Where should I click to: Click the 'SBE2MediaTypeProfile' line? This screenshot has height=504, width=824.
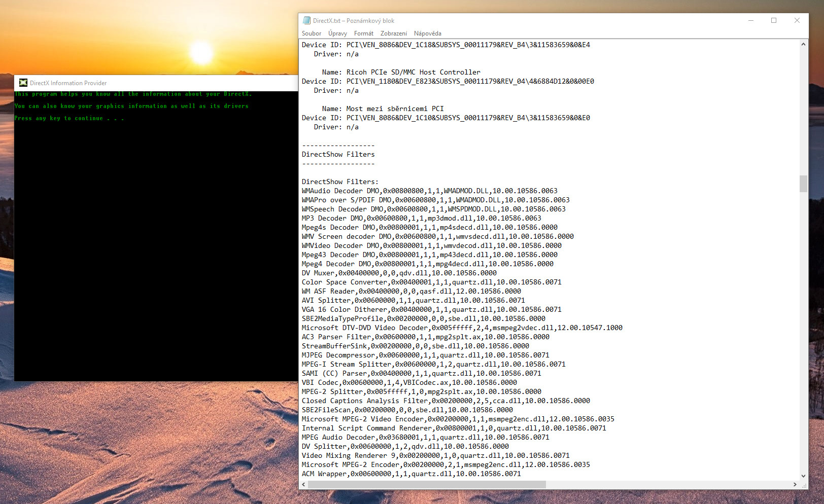423,318
